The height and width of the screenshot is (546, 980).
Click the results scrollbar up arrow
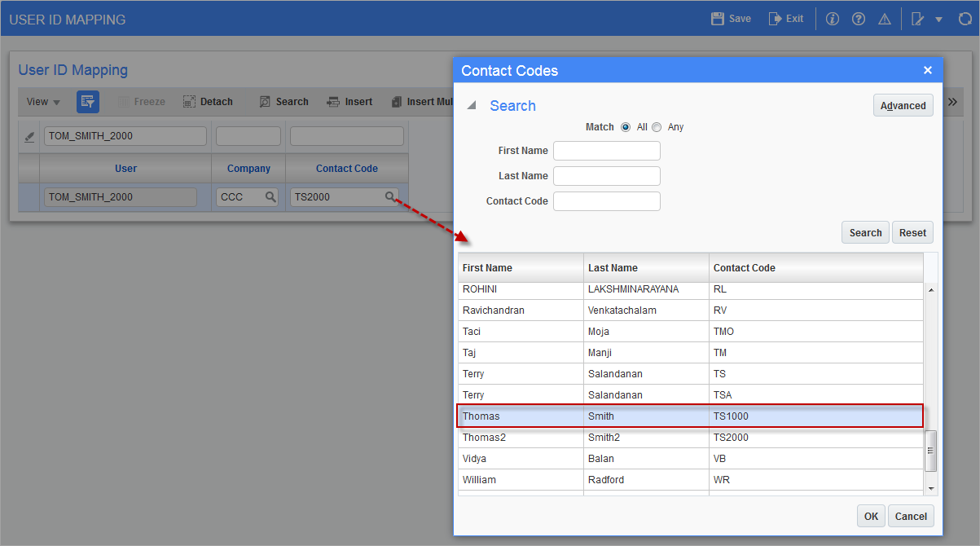pos(931,290)
